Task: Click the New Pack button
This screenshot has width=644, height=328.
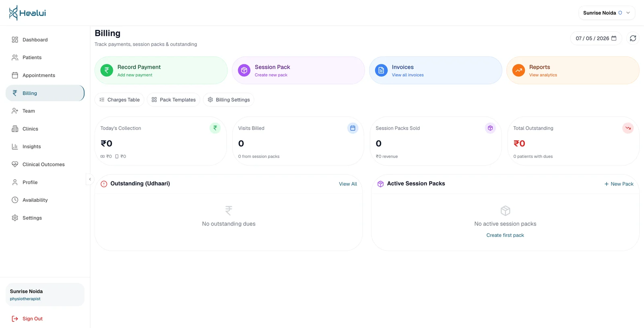Action: [x=619, y=184]
